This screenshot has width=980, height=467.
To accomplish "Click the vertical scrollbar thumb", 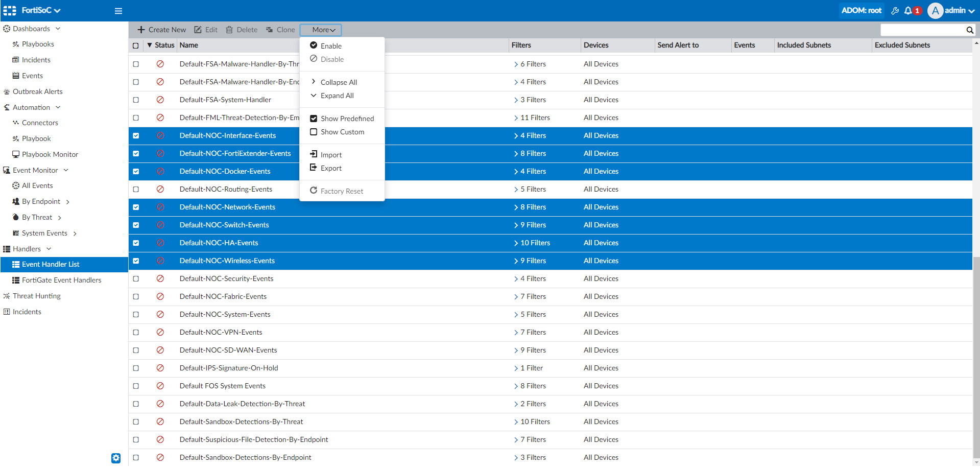I will click(x=976, y=358).
